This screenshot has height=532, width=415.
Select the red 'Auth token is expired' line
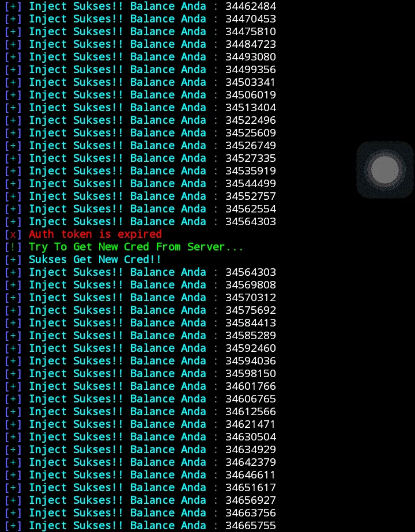point(95,234)
